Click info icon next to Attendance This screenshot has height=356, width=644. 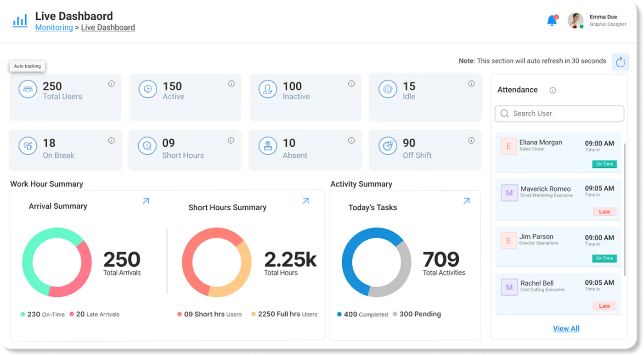(553, 90)
